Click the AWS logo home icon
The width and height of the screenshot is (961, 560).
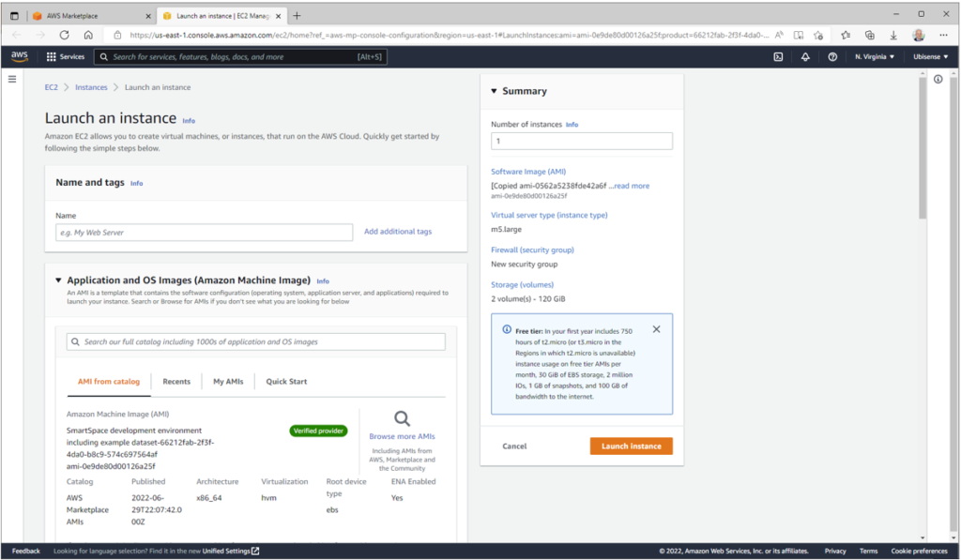[20, 56]
